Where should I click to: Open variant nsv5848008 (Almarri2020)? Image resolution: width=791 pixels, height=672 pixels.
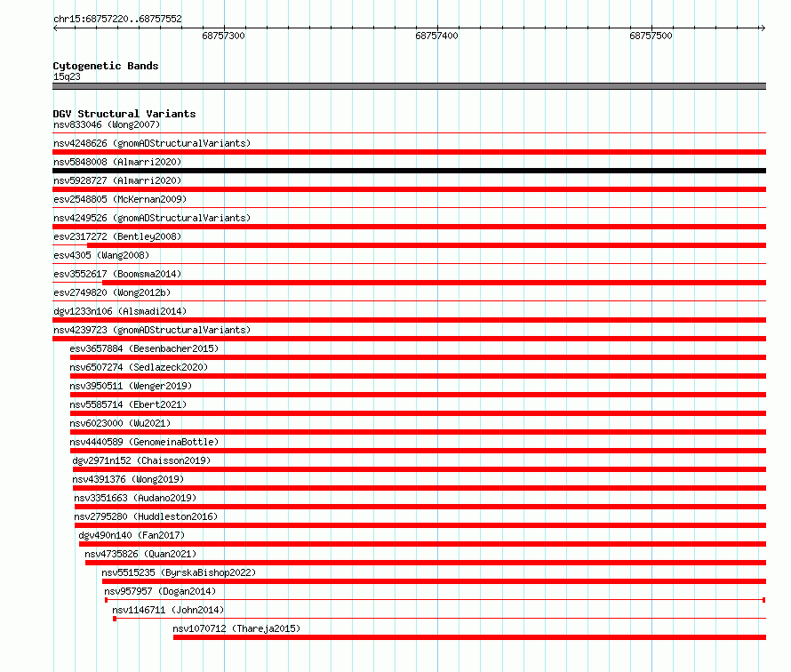coord(117,162)
